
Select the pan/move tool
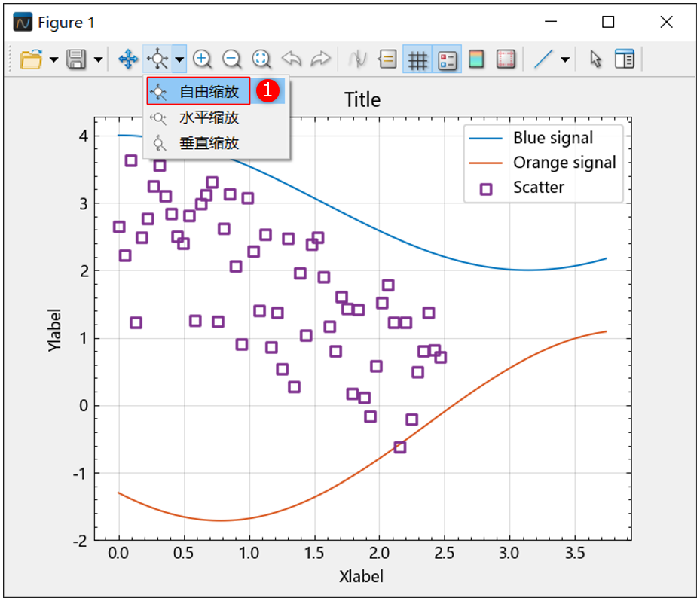128,59
